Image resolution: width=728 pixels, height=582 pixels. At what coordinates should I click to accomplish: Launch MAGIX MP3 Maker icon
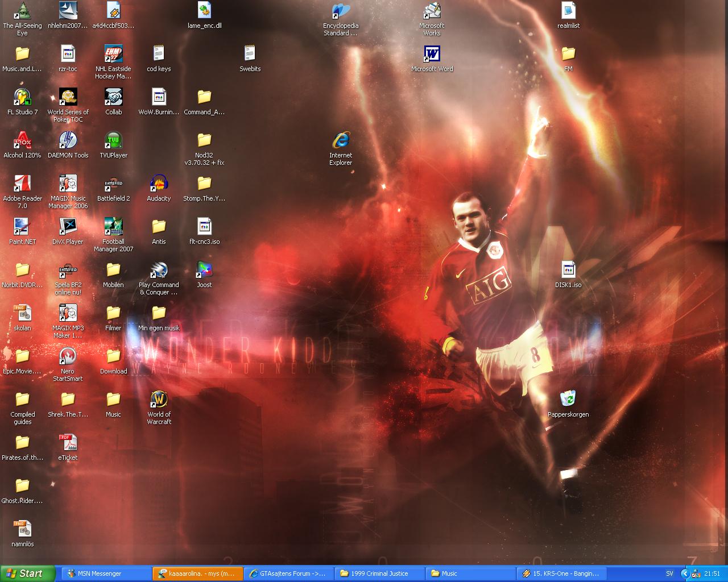(x=68, y=314)
